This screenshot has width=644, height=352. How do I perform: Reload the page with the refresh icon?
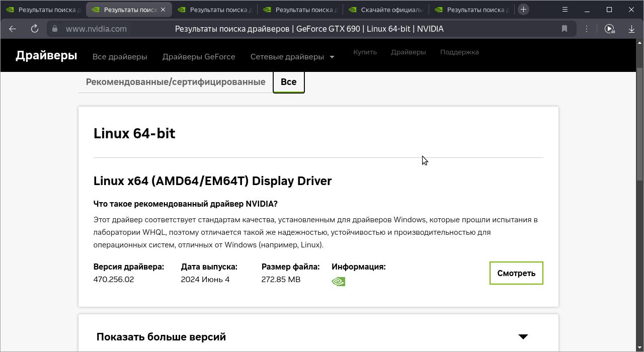tap(35, 29)
